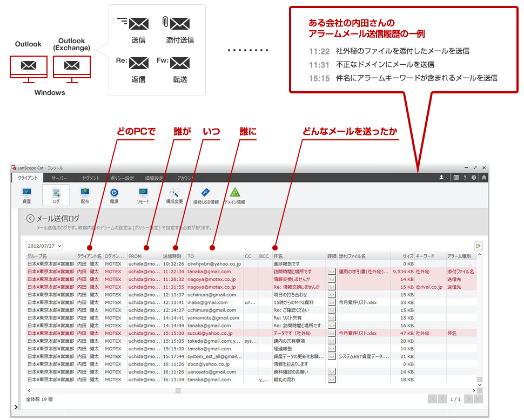524x420 pixels.
Task: Click the vertical scrollbar down arrow
Action: coord(480,384)
